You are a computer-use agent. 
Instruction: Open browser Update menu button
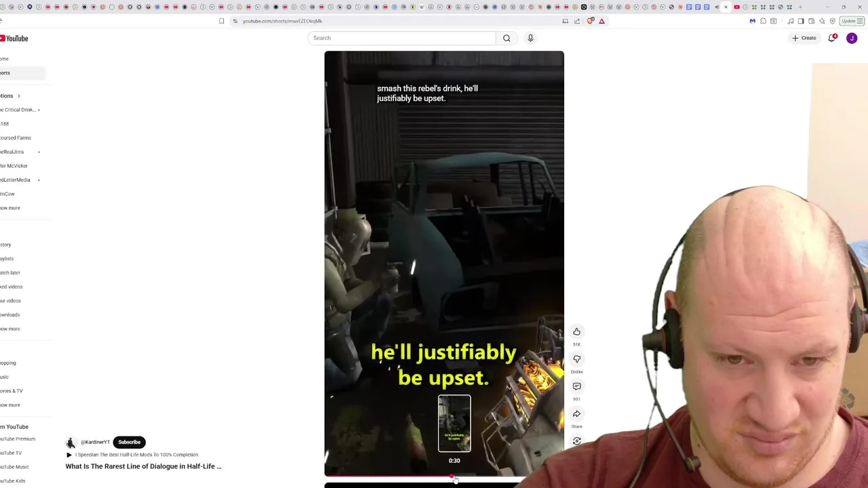pos(850,21)
